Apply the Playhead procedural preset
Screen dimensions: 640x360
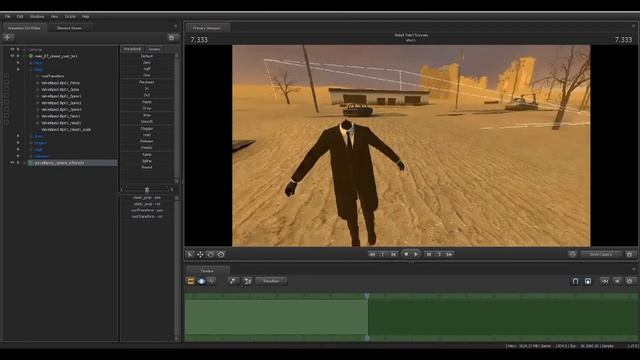(147, 82)
